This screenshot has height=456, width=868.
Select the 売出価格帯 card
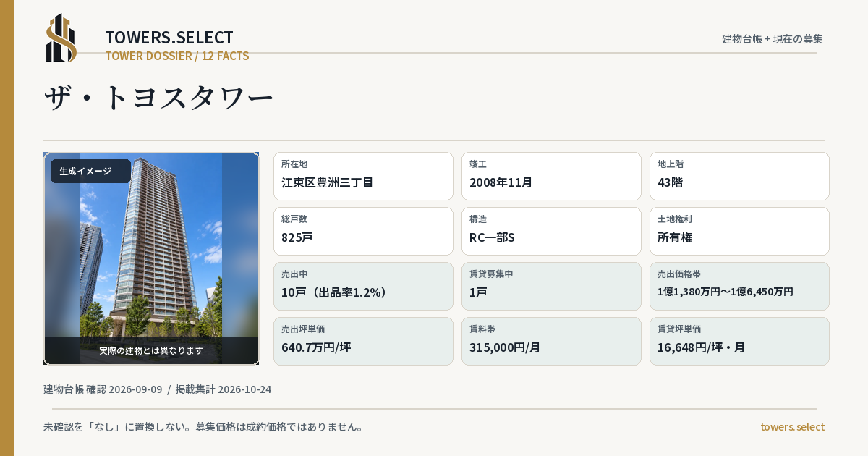739,286
